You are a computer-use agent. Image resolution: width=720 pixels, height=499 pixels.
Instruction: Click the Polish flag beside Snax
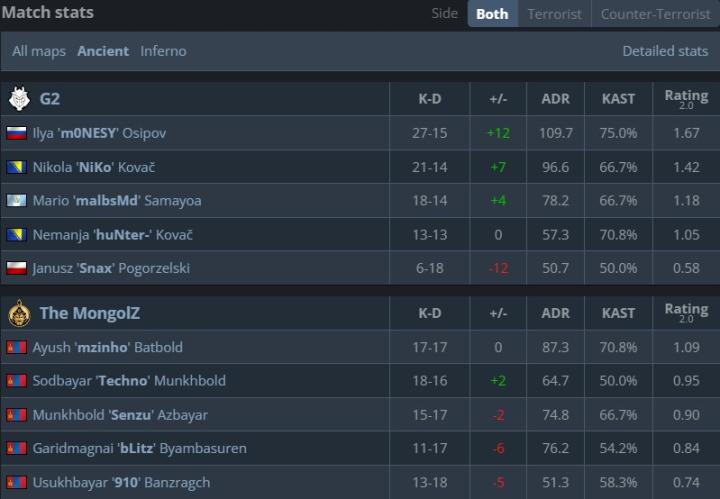tap(16, 268)
